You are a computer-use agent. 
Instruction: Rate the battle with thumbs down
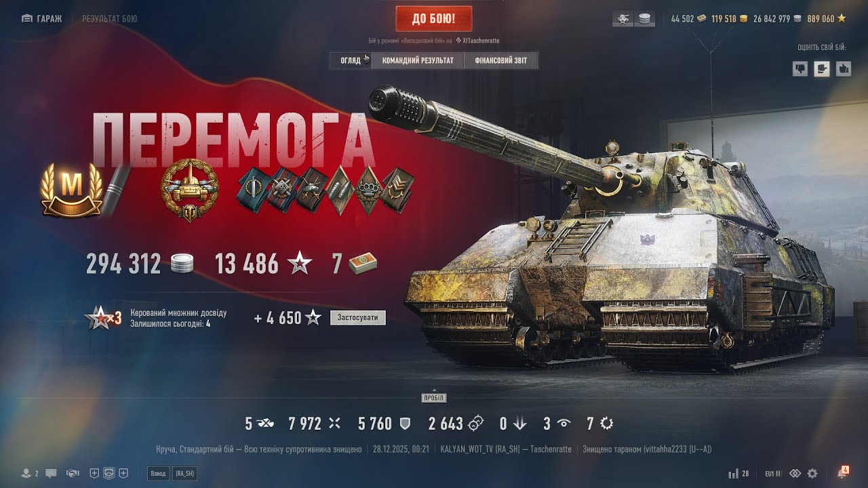click(800, 68)
